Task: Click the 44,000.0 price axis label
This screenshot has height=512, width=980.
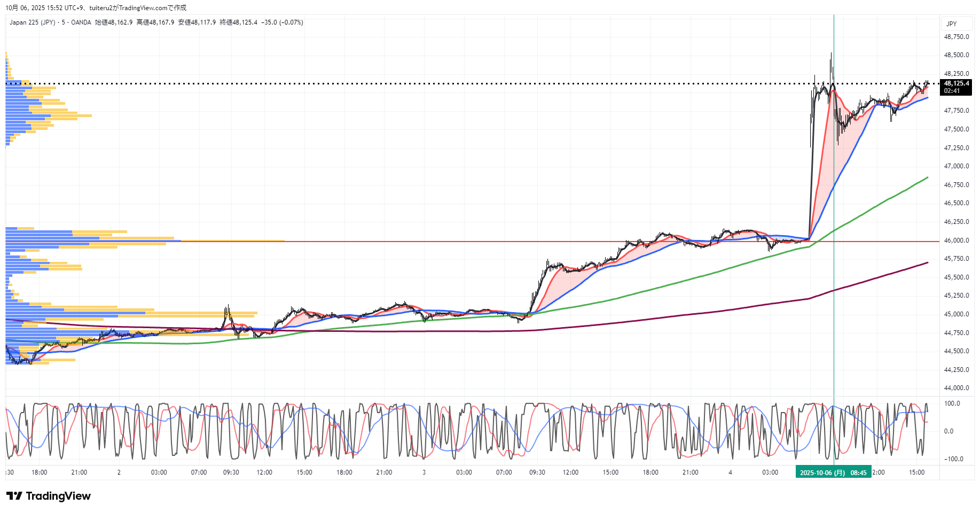Action: 956,388
